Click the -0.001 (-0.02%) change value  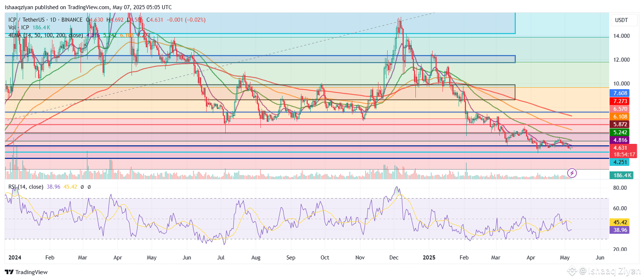point(186,20)
